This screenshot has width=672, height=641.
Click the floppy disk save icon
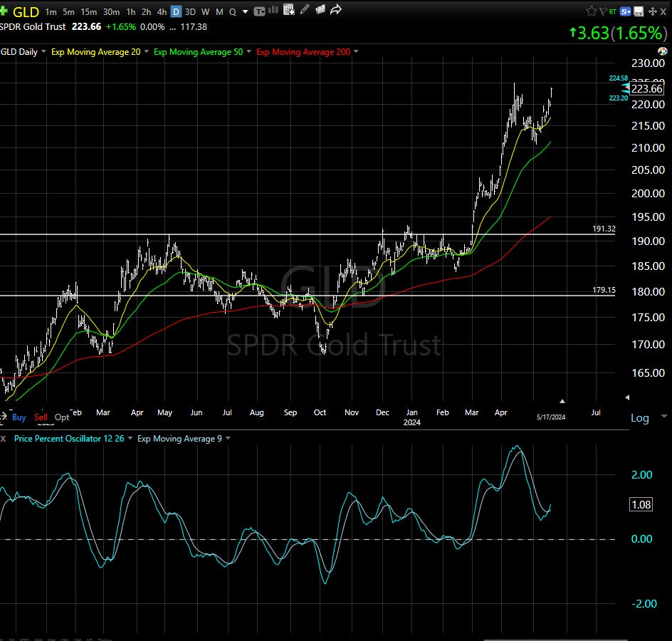[x=639, y=11]
